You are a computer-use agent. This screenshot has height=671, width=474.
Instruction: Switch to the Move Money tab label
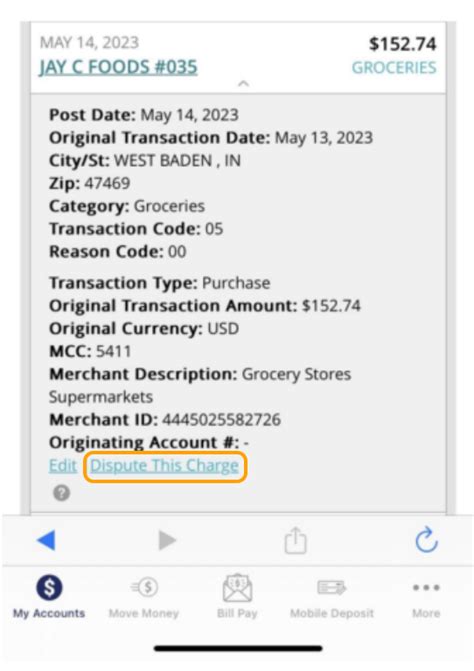pyautogui.click(x=144, y=613)
